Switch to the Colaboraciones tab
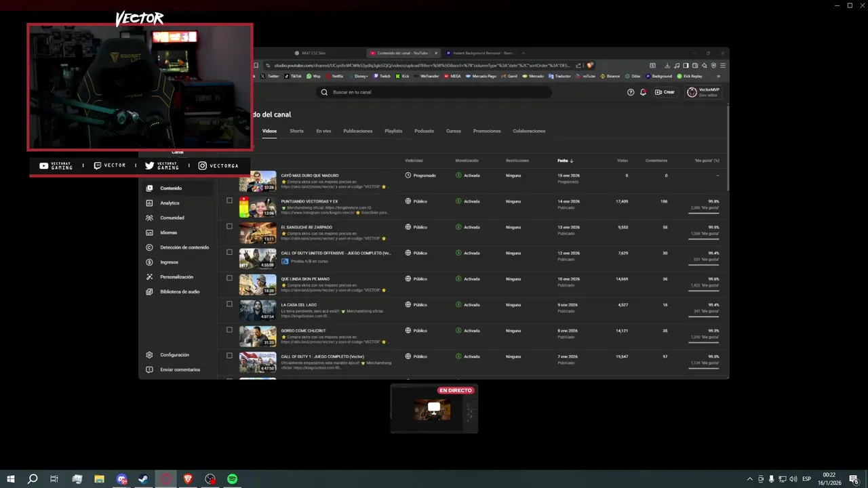Viewport: 868px width, 488px height. click(529, 131)
